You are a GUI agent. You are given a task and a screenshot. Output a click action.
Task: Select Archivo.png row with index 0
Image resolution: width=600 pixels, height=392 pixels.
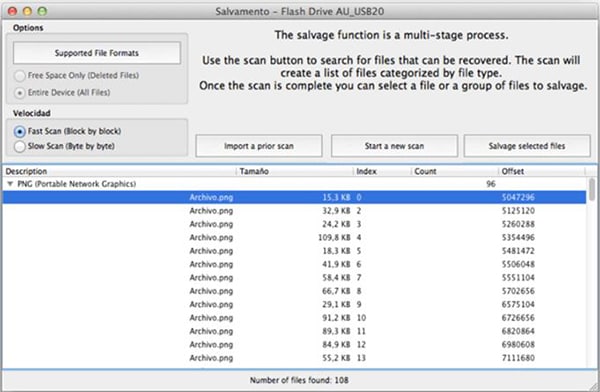pos(294,197)
